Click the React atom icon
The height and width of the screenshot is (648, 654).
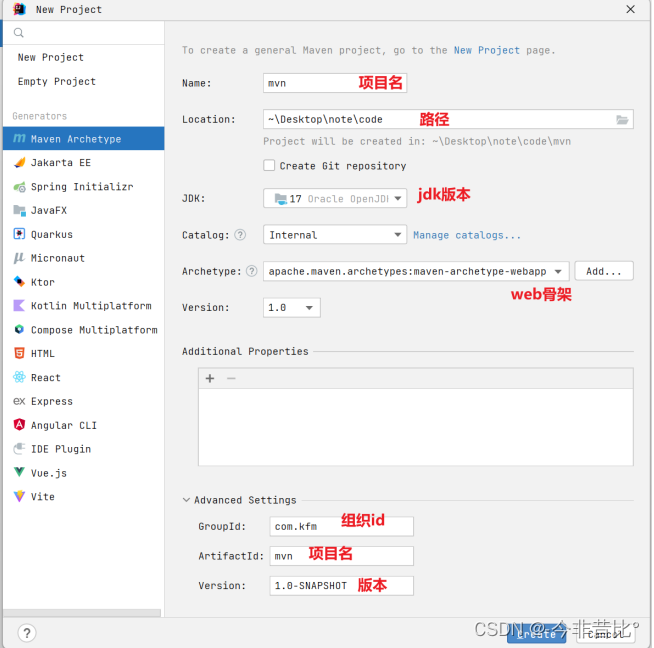[x=19, y=377]
